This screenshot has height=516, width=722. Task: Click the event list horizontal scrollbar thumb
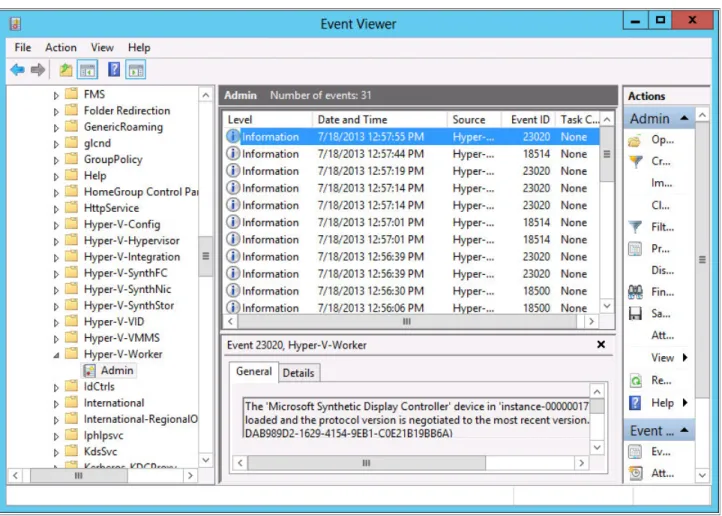[407, 321]
